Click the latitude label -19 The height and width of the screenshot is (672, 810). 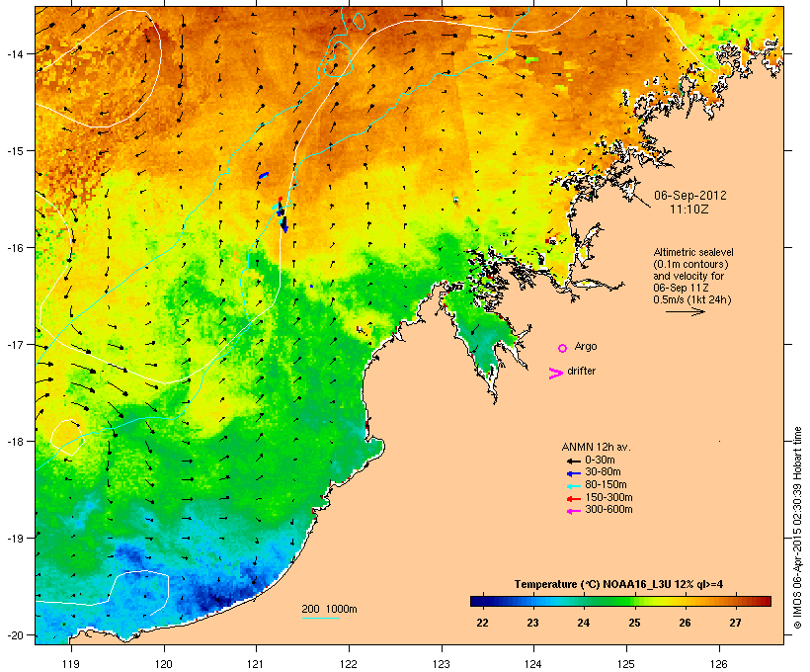tap(15, 539)
